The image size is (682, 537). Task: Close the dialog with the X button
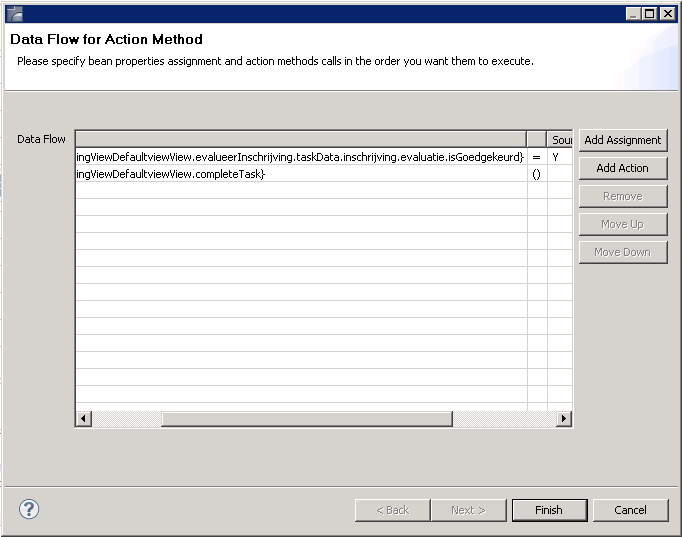(668, 14)
